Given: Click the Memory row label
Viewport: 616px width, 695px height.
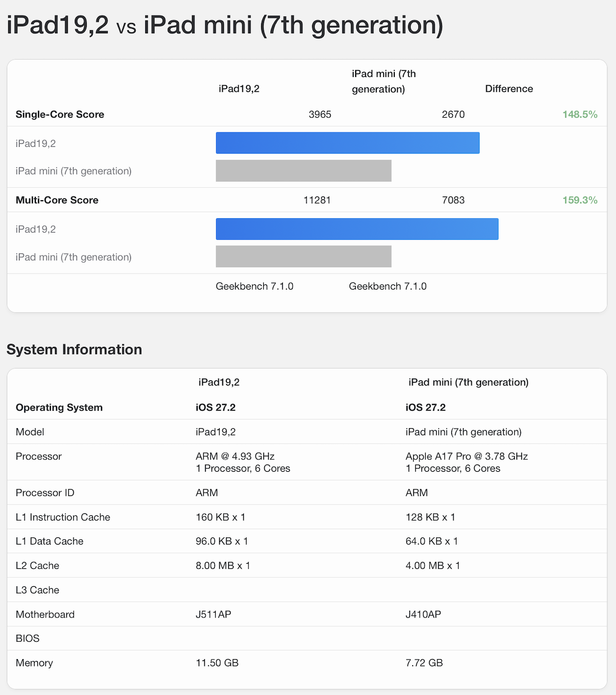Looking at the screenshot, I should pos(34,663).
